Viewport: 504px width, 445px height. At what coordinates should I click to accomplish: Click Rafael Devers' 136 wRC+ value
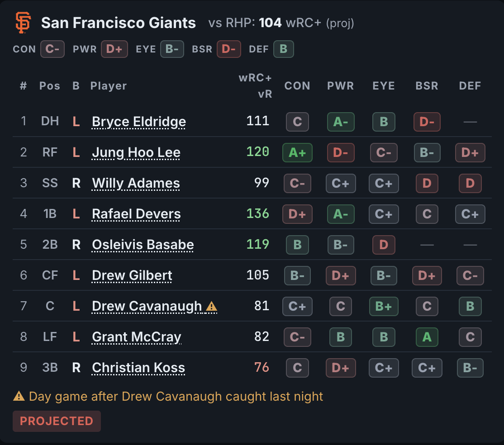258,213
